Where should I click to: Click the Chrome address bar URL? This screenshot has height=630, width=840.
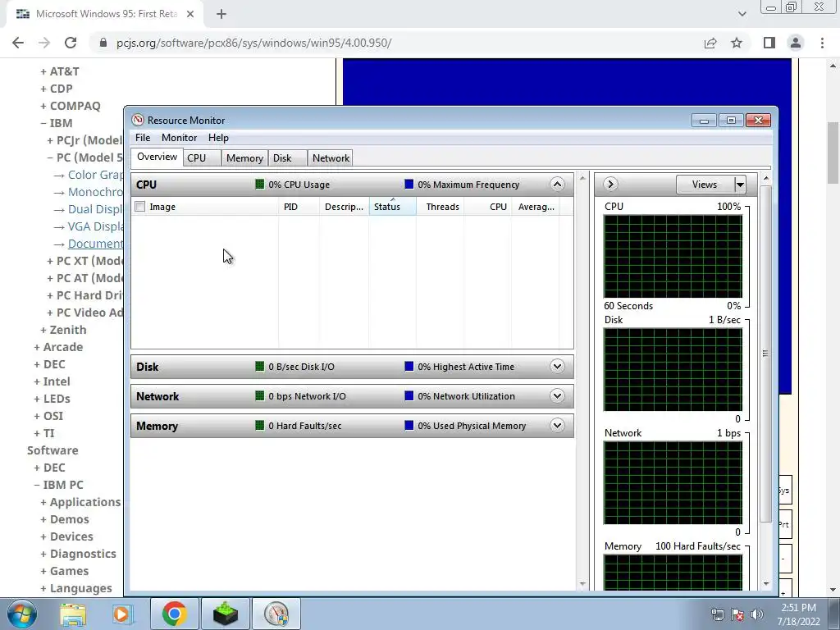[x=254, y=43]
